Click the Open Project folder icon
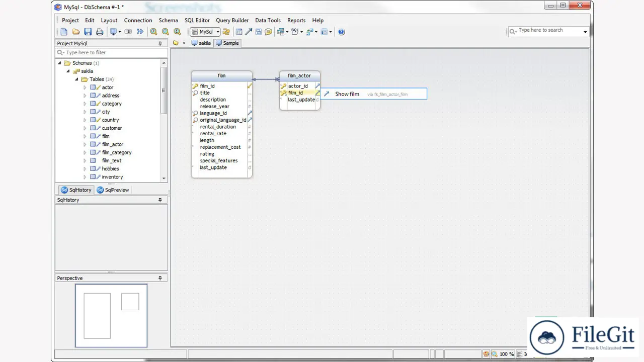644x362 pixels. point(76,32)
